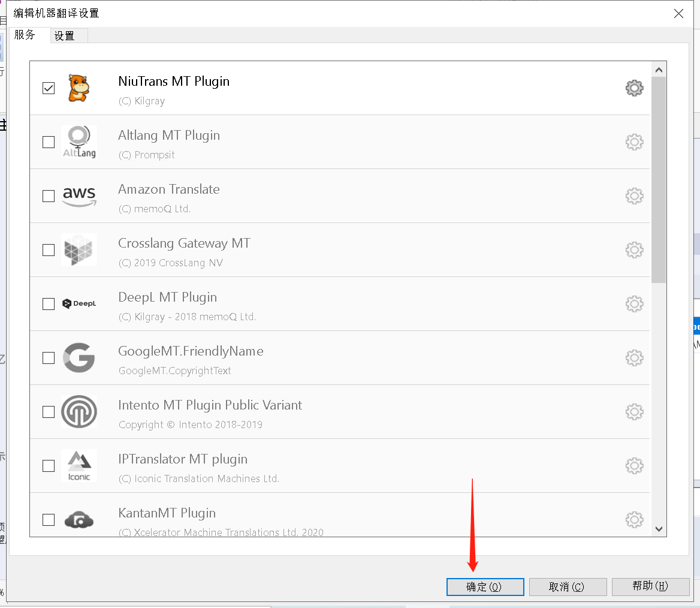The width and height of the screenshot is (700, 608).
Task: Click the (C) memoQ Ltd. text
Action: click(x=155, y=209)
